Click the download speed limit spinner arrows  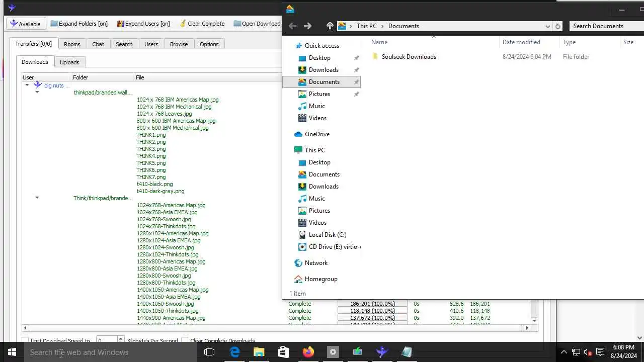[x=121, y=340]
